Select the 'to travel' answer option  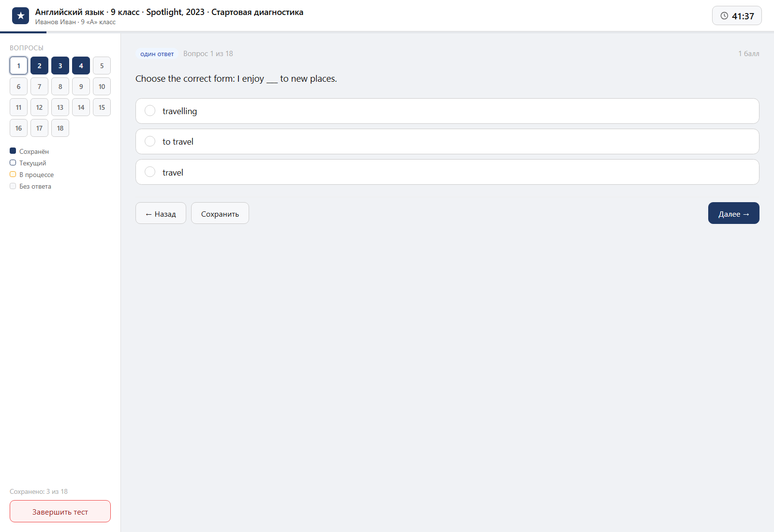point(447,142)
